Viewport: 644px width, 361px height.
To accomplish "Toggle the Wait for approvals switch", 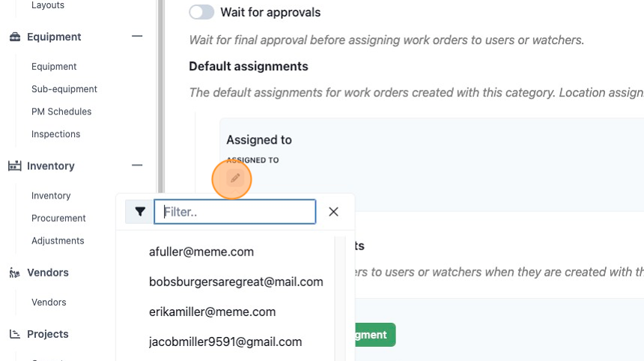I will point(201,12).
